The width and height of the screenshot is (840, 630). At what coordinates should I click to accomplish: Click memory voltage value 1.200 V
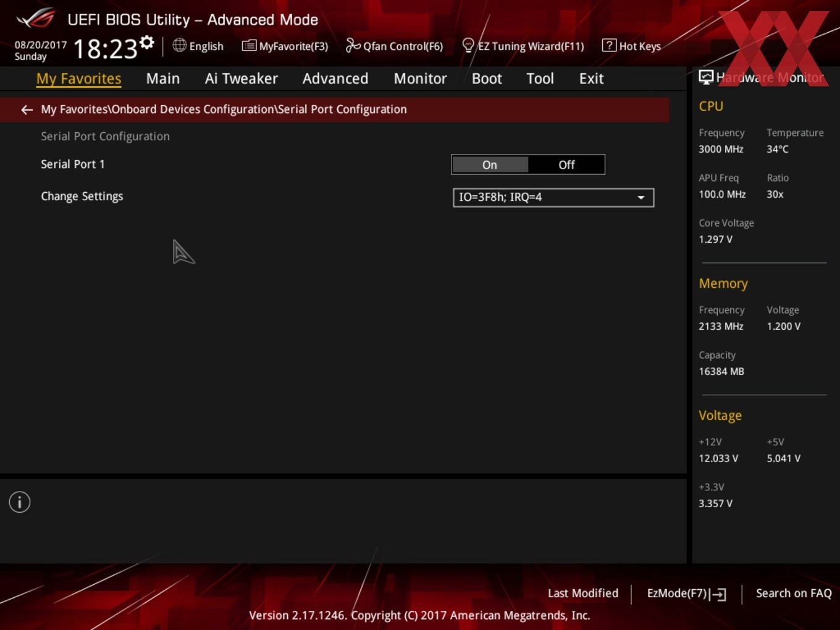point(783,327)
